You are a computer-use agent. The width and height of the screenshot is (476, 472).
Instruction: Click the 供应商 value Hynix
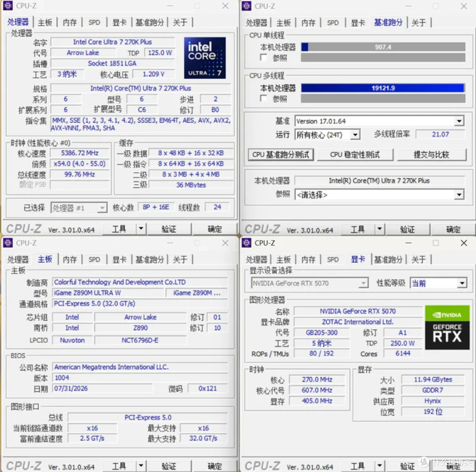433,401
